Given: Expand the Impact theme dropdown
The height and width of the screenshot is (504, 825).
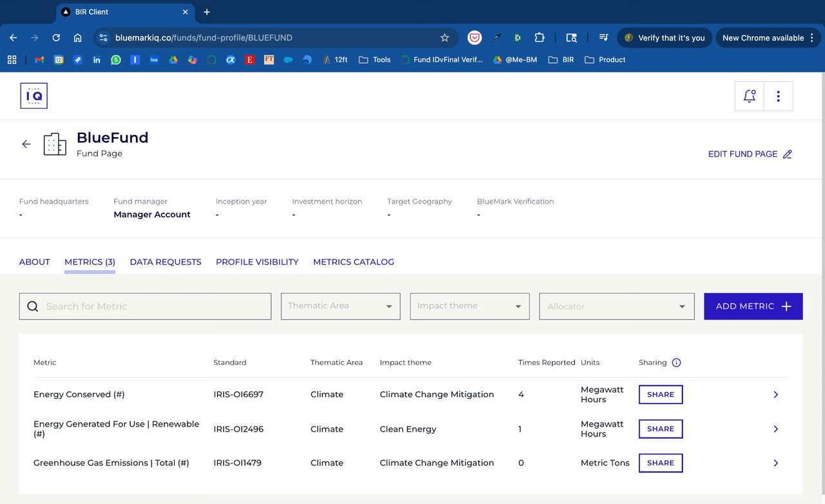Looking at the screenshot, I should pyautogui.click(x=469, y=306).
